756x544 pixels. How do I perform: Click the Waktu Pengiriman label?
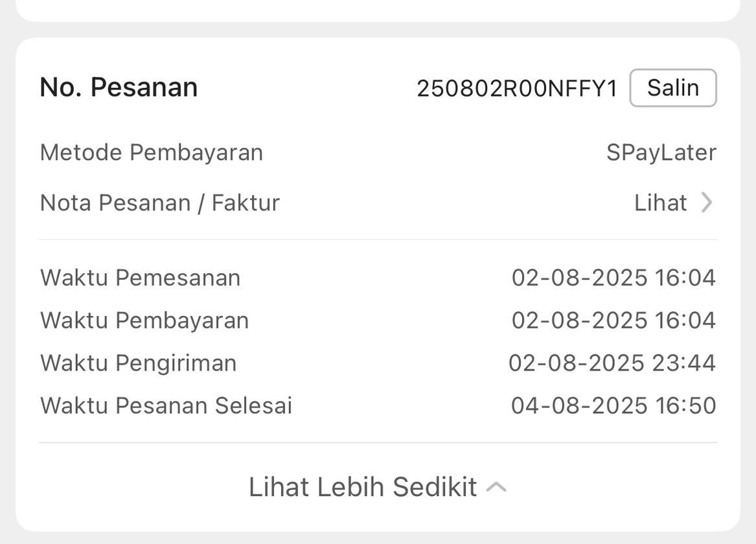139,363
